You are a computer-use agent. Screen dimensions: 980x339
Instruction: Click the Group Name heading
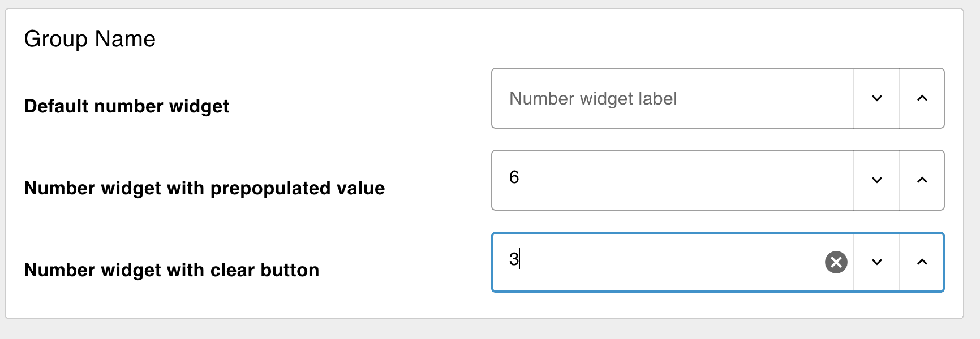tap(91, 38)
